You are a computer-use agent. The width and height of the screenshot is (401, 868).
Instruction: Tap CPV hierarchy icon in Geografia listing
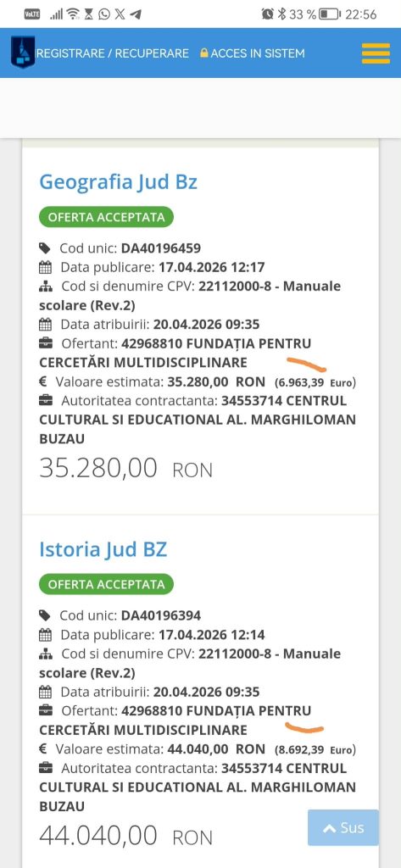(x=46, y=287)
